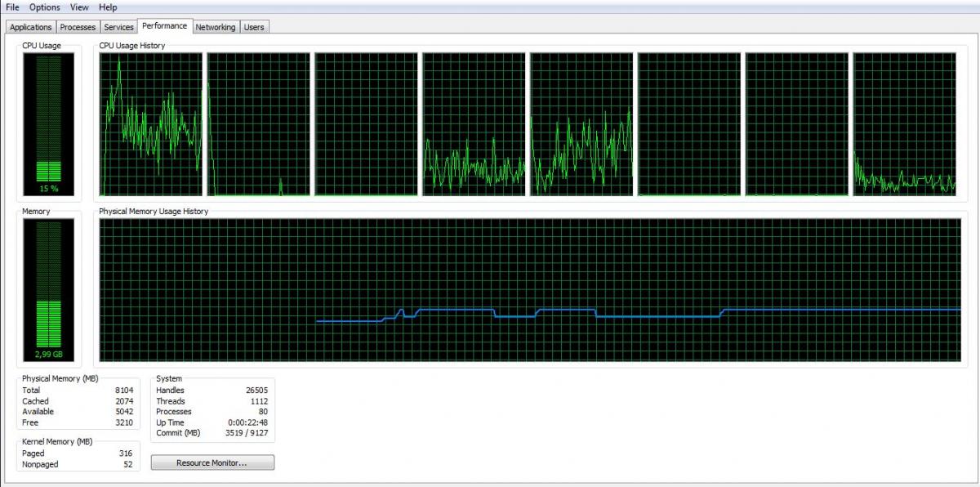
Task: Click the Threads value 1112
Action: [x=259, y=401]
